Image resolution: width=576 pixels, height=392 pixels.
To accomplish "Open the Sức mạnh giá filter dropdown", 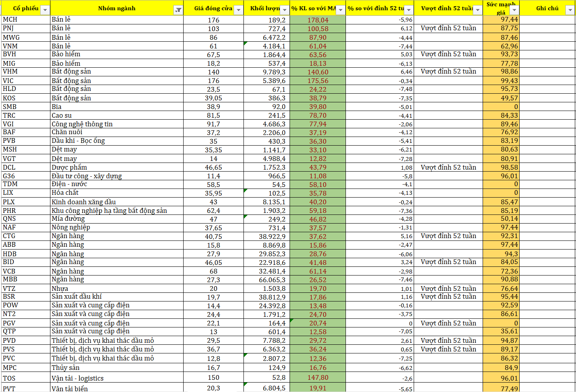I will 514,10.
